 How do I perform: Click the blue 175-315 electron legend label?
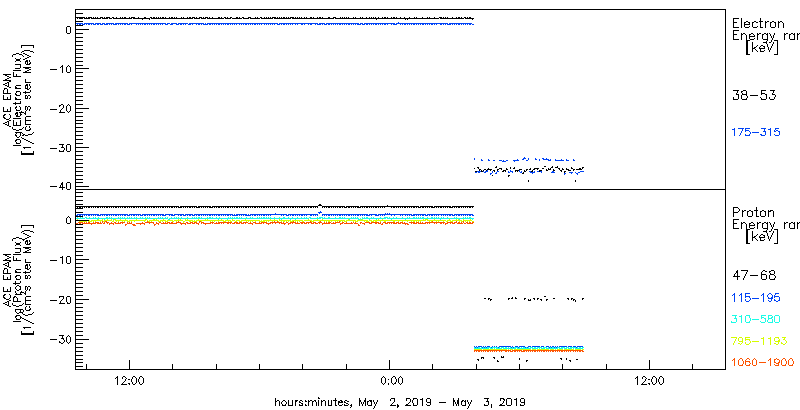click(756, 133)
